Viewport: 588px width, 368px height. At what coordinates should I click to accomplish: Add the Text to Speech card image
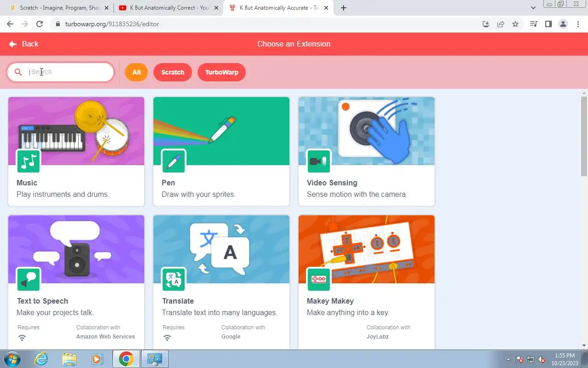76,249
